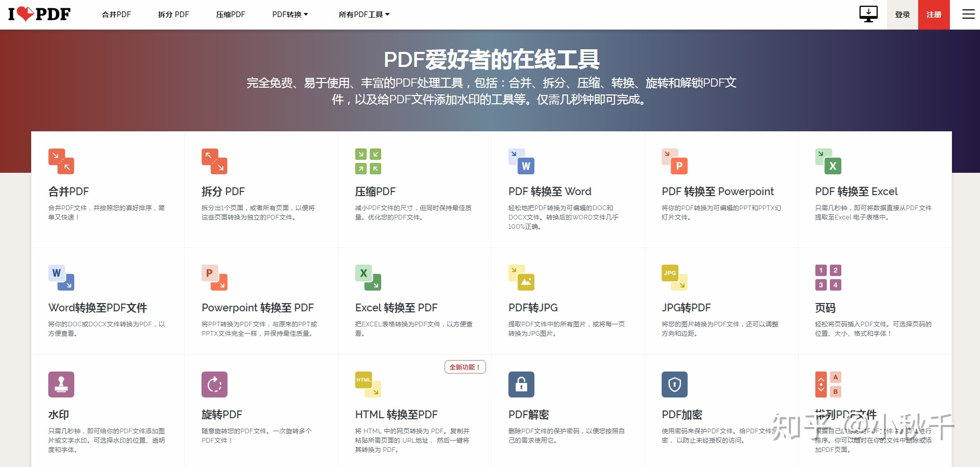The width and height of the screenshot is (980, 467).
Task: Open the 页码 title link
Action: [825, 308]
